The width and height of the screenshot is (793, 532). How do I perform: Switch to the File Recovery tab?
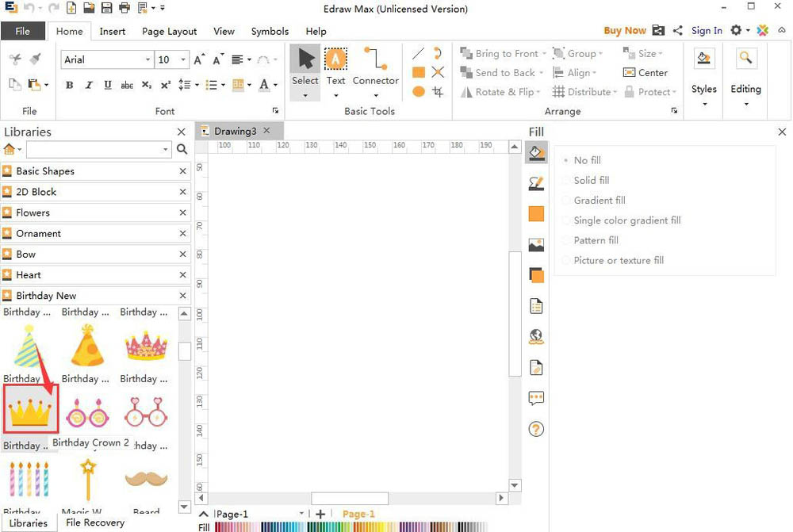tap(95, 523)
